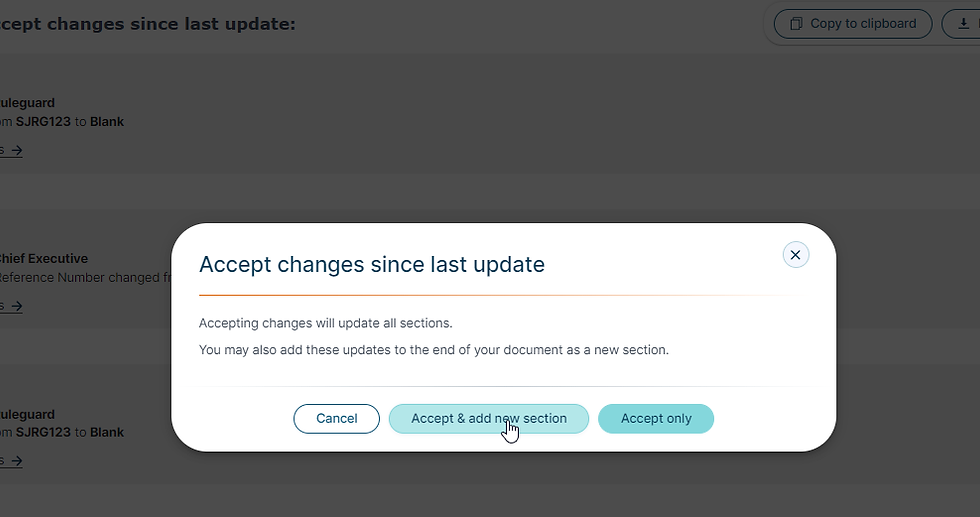Select the last Ruleguard entry title

tap(28, 414)
